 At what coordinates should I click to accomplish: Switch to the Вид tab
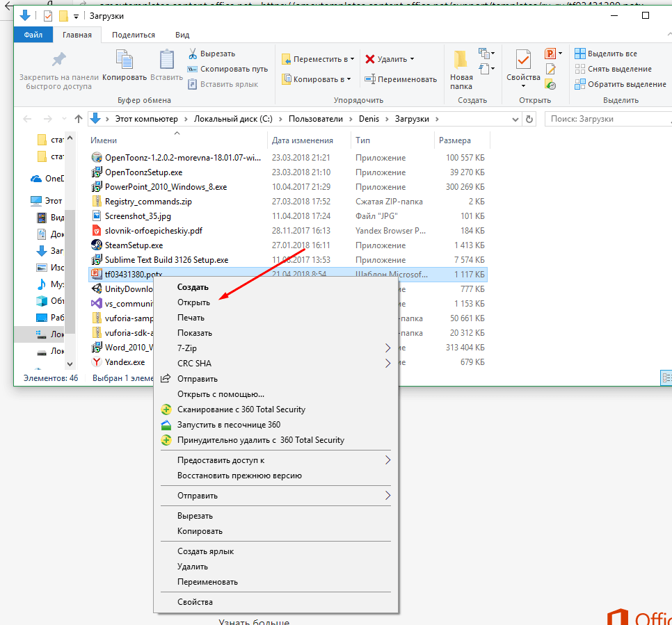click(x=182, y=35)
